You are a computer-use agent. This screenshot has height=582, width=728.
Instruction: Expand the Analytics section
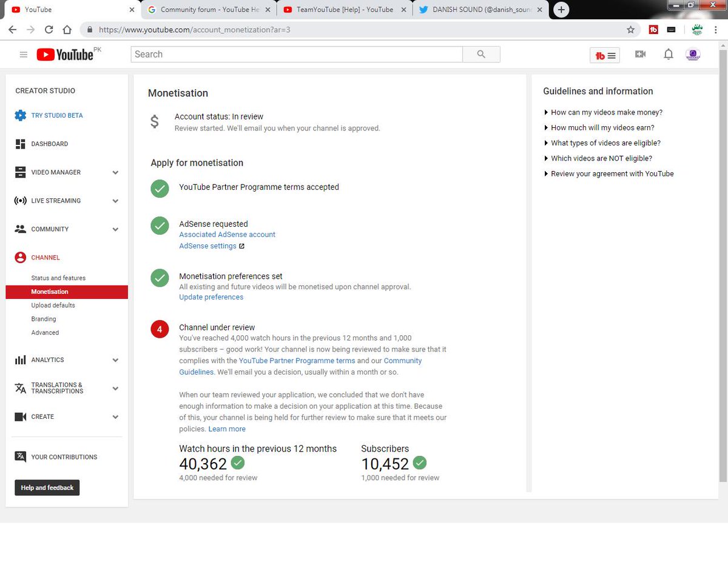click(x=115, y=360)
